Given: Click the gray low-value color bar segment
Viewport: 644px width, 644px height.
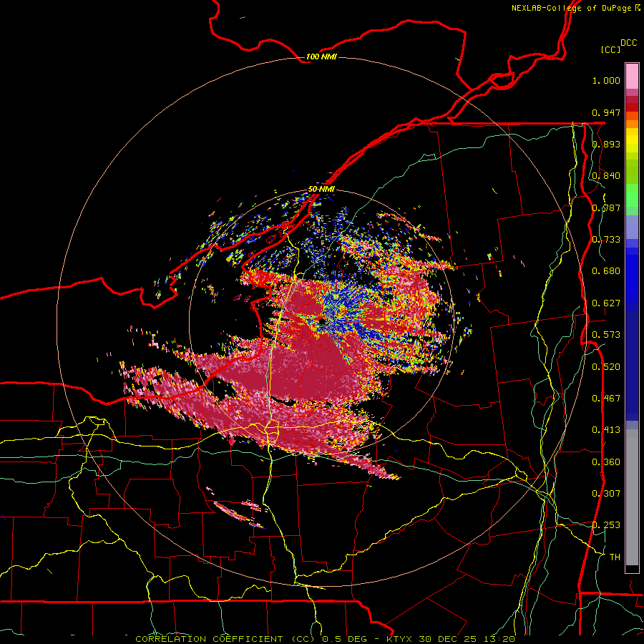Looking at the screenshot, I should pyautogui.click(x=632, y=497).
